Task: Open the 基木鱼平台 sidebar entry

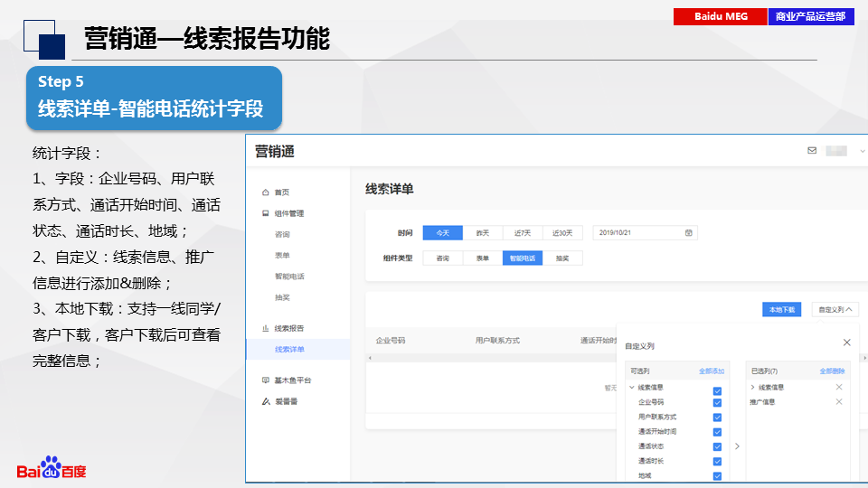Action: pyautogui.click(x=287, y=380)
